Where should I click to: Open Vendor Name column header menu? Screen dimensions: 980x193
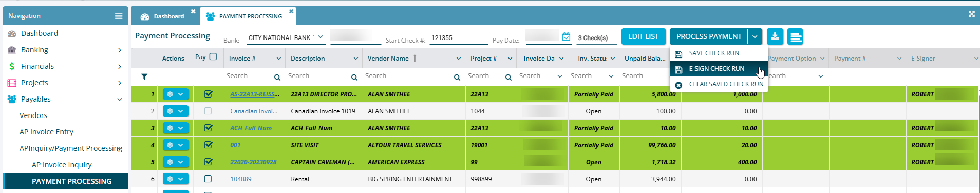459,59
